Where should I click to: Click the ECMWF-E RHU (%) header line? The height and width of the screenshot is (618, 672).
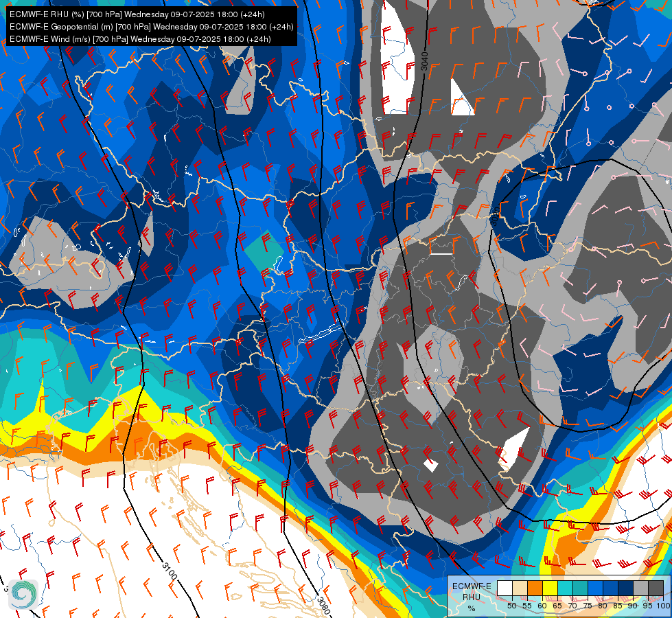[x=137, y=14]
